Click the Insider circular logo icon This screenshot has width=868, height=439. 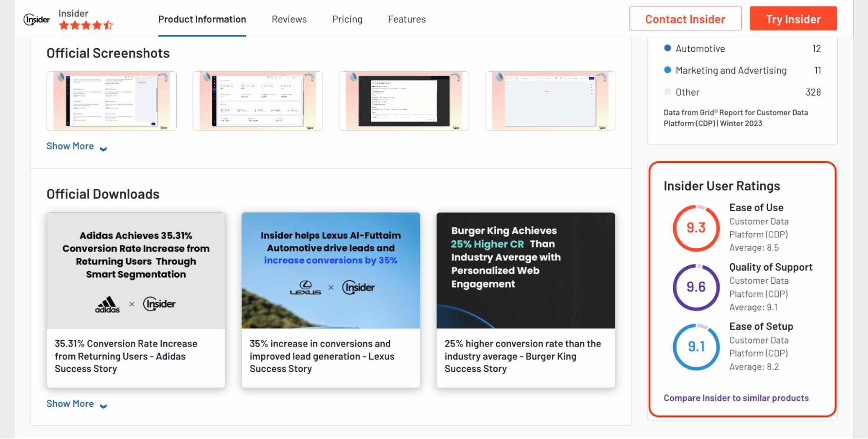36,18
